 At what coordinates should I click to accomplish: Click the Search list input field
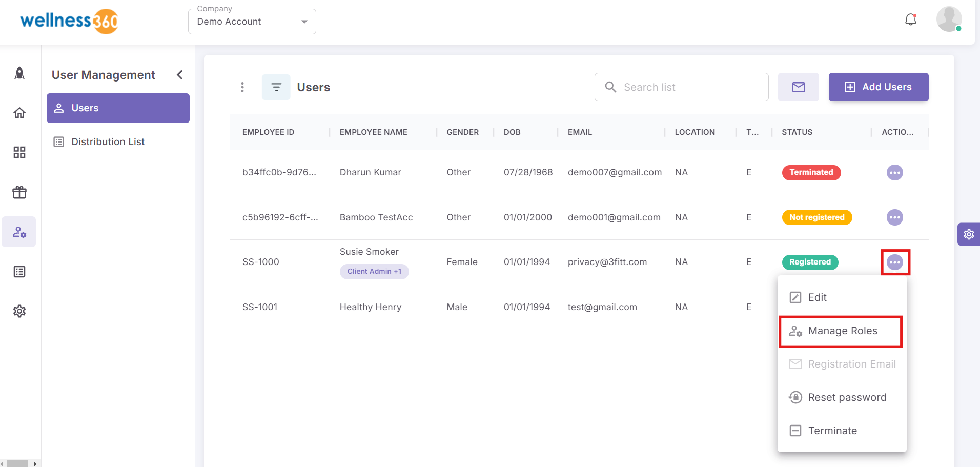682,87
